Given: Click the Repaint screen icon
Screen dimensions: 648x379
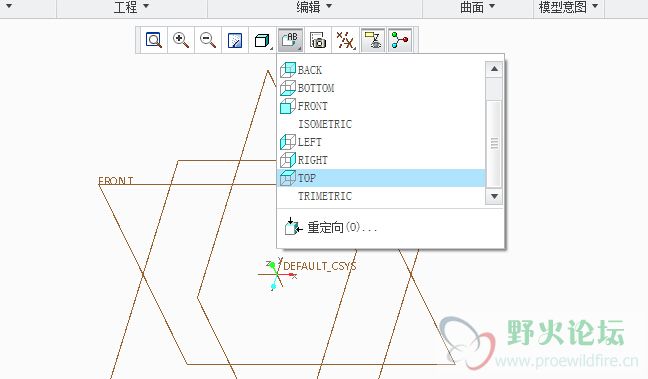Looking at the screenshot, I should (235, 40).
